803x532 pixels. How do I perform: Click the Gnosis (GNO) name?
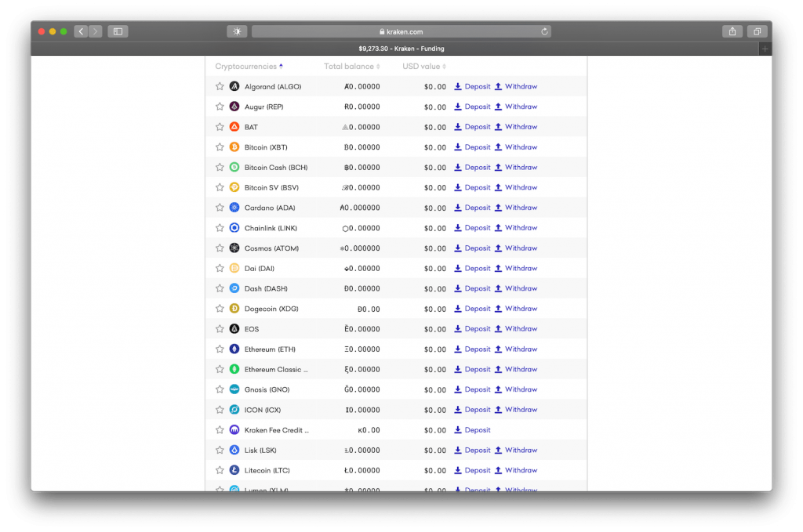[267, 389]
